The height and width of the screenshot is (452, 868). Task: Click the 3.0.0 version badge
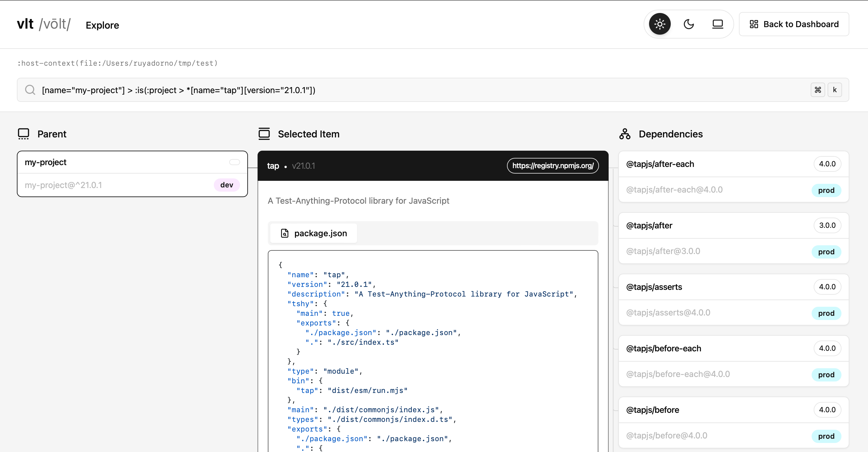click(827, 225)
